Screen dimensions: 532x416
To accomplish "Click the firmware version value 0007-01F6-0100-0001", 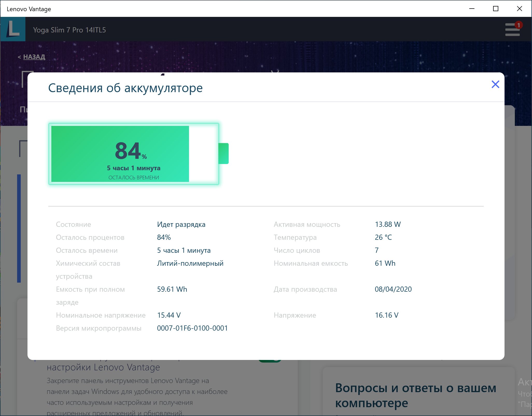I will pyautogui.click(x=192, y=328).
